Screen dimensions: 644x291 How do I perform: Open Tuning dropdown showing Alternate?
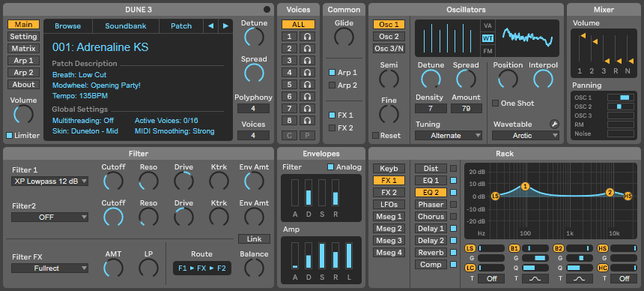point(449,136)
